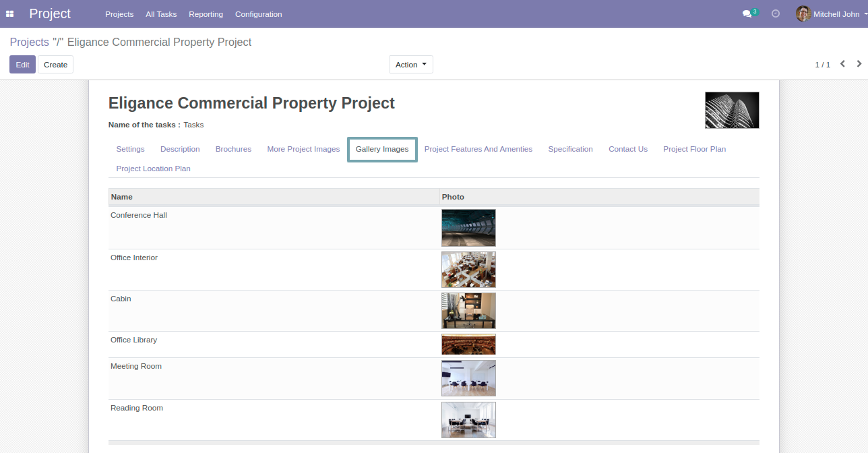The height and width of the screenshot is (453, 868).
Task: Open the Projects menu
Action: [119, 14]
